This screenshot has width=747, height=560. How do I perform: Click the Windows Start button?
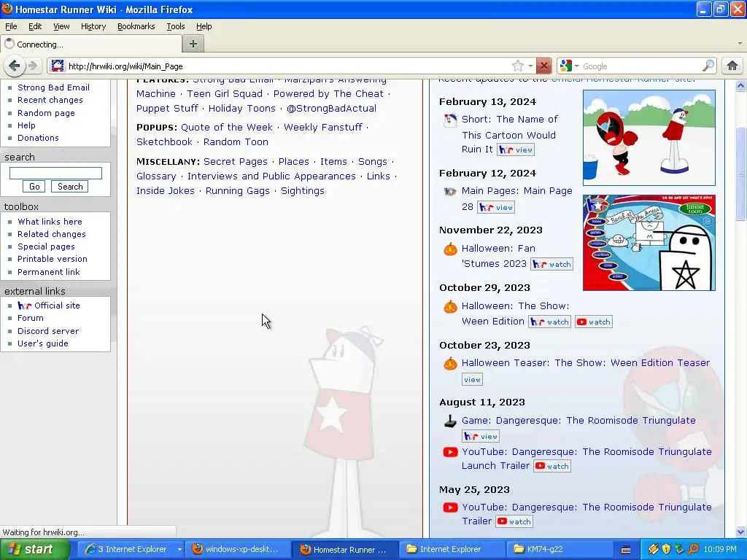pos(35,549)
